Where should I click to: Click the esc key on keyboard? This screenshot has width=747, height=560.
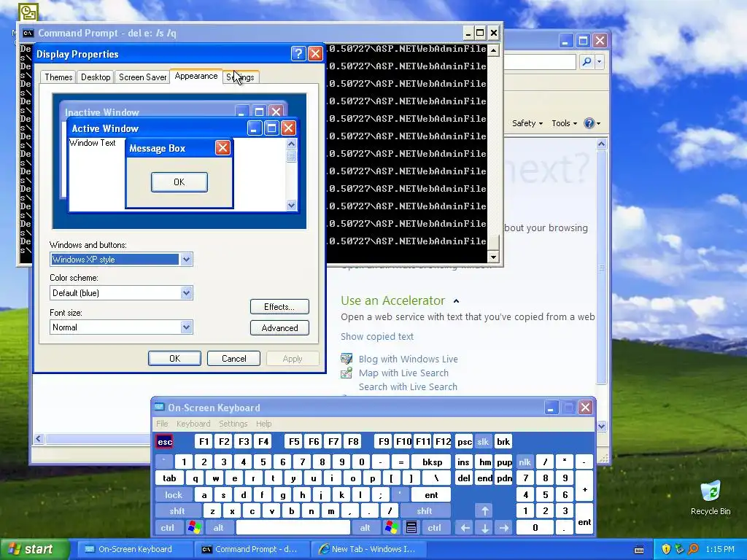[165, 442]
